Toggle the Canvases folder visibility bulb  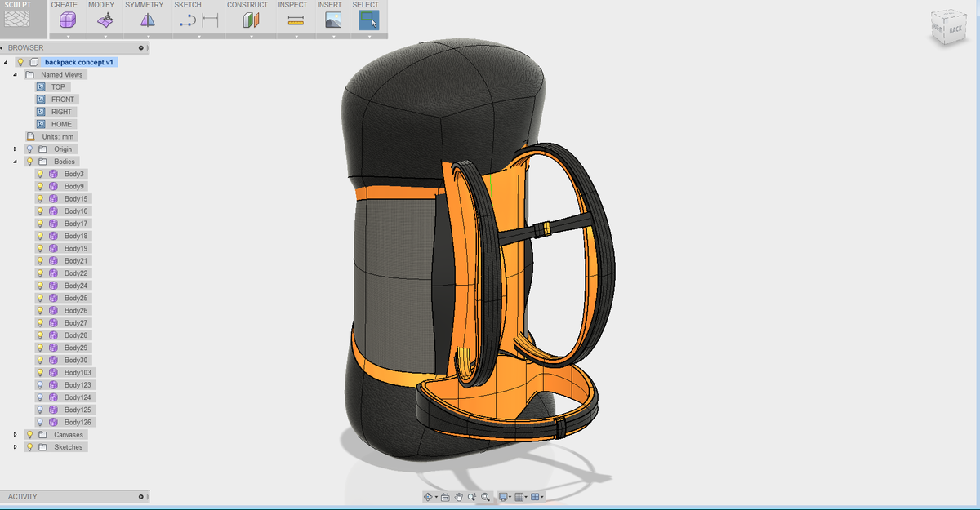click(29, 434)
